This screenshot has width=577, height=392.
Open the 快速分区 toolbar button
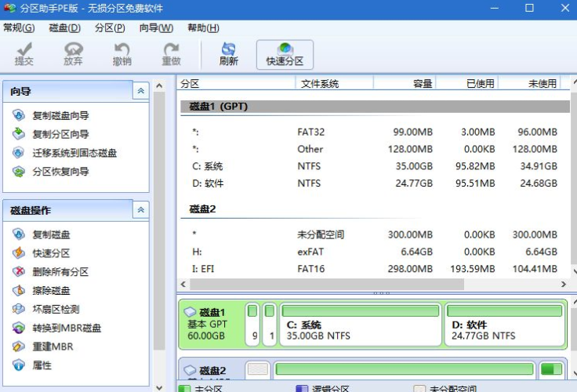pyautogui.click(x=285, y=53)
